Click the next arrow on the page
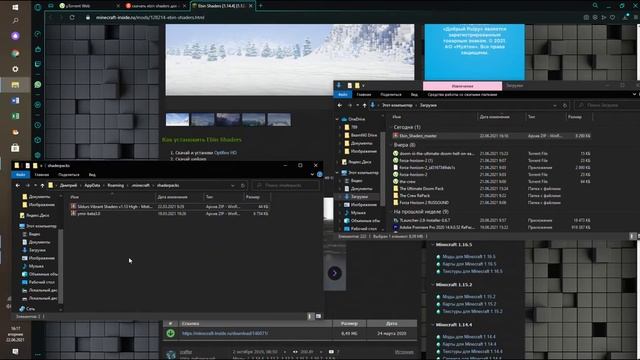This screenshot has height=360, width=640. coord(334,273)
